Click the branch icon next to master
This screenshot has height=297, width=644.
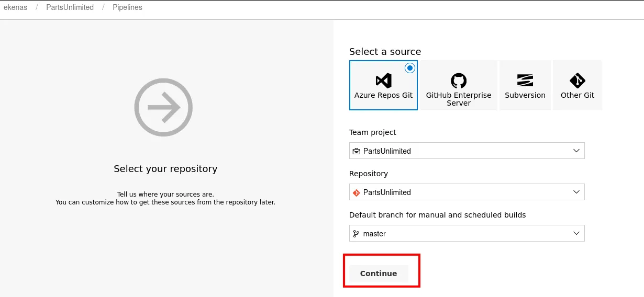[x=357, y=234]
